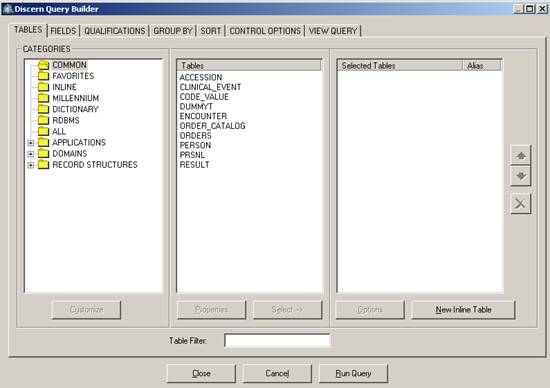Image resolution: width=550 pixels, height=388 pixels.
Task: Click the Customize button
Action: pyautogui.click(x=86, y=310)
